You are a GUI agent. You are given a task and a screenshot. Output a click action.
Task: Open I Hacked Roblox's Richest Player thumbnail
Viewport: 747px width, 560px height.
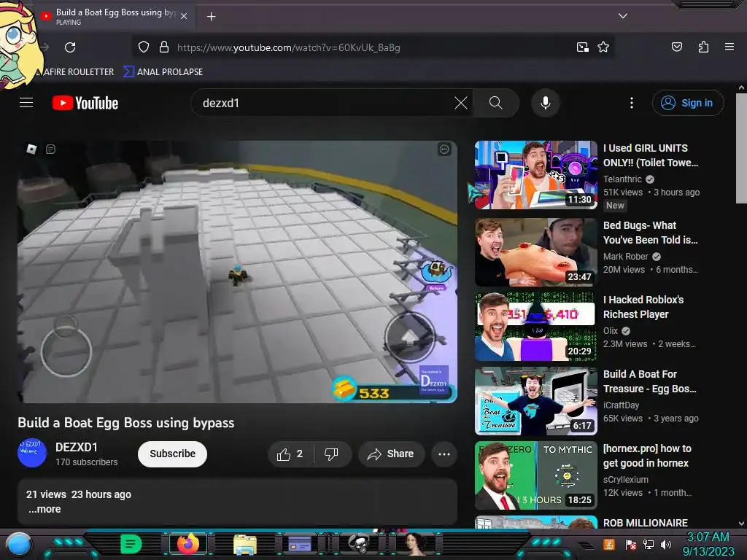535,327
